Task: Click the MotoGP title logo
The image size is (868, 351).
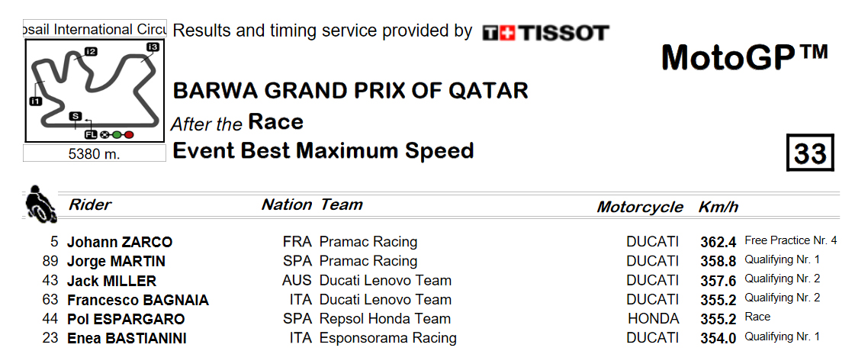Action: 745,56
